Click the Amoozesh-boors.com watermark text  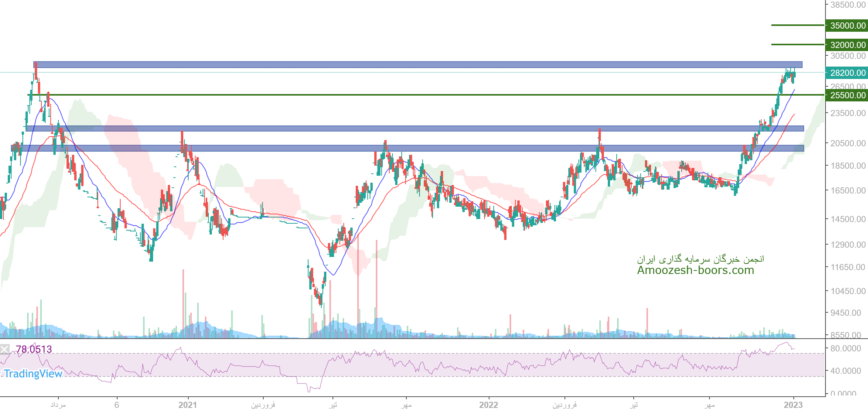point(695,270)
